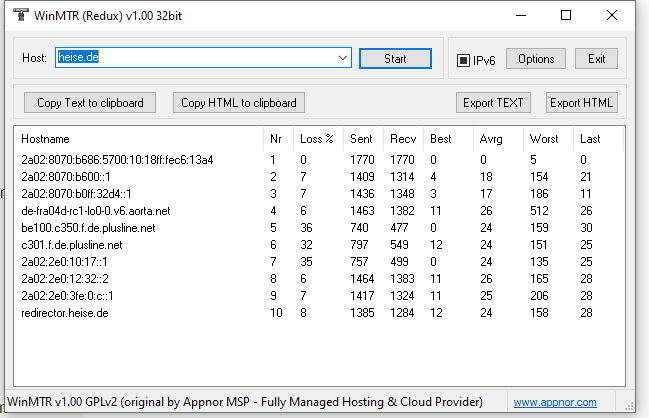Click the status bar resize grip

click(x=629, y=406)
